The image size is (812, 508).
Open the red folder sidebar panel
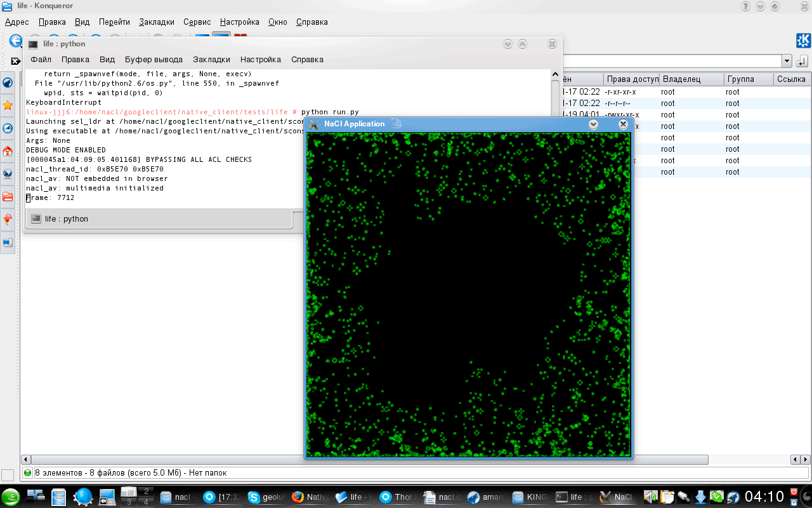8,197
